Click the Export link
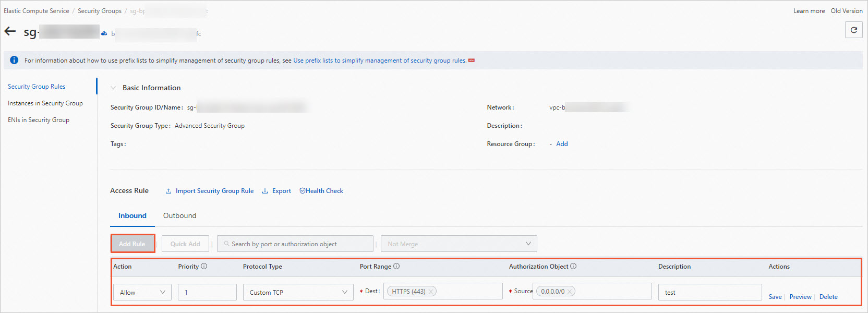 pos(276,191)
